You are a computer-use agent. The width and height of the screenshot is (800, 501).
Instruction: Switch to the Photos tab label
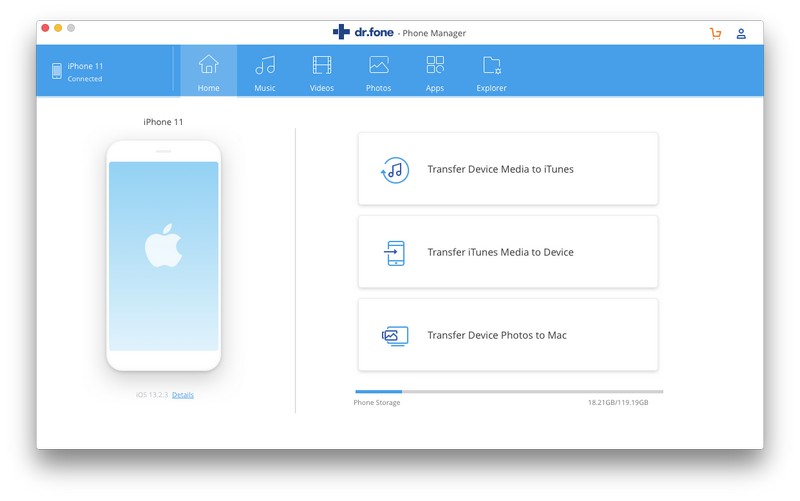coord(379,88)
